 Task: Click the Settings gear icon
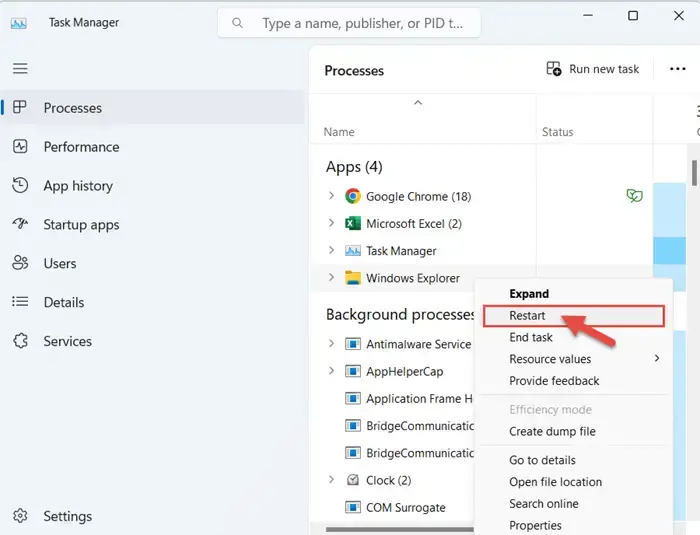click(x=20, y=516)
